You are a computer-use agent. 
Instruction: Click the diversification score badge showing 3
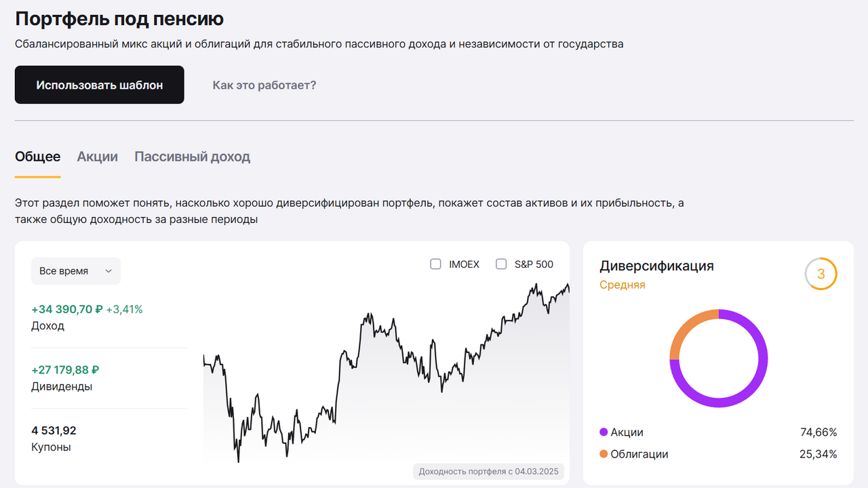coord(821,274)
